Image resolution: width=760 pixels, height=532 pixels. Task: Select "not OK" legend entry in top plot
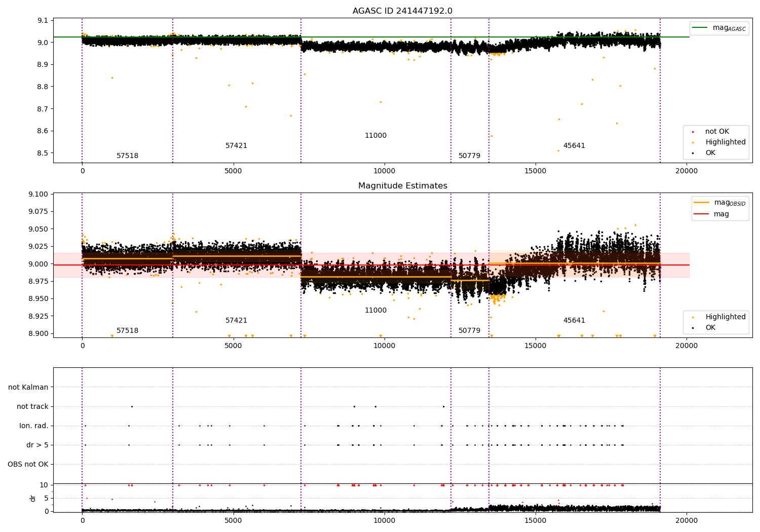717,132
